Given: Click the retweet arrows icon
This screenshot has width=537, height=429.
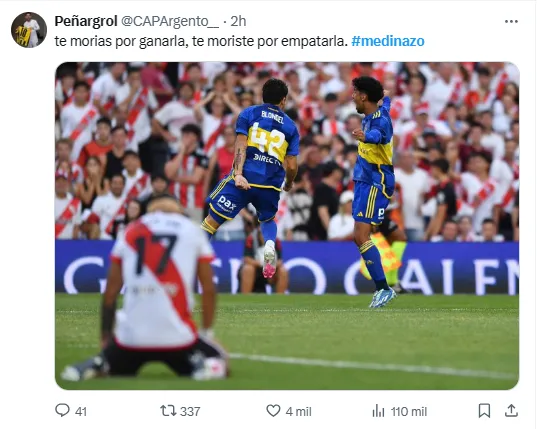Looking at the screenshot, I should click(x=168, y=411).
